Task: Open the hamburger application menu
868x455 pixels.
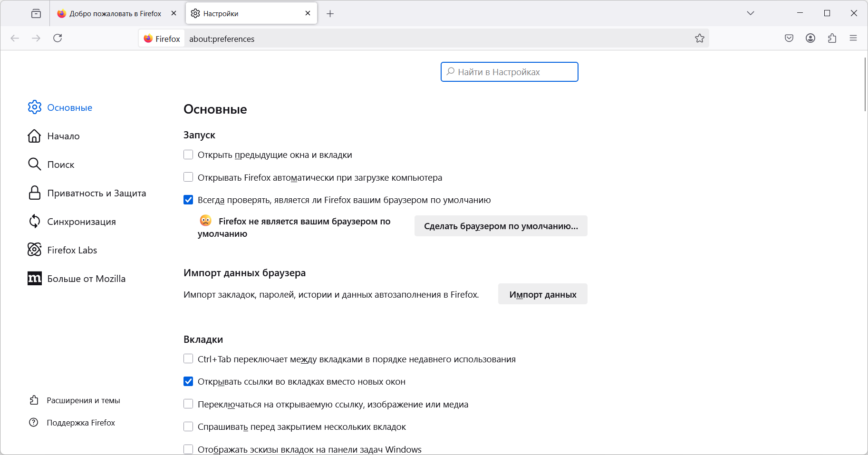Action: click(x=853, y=38)
